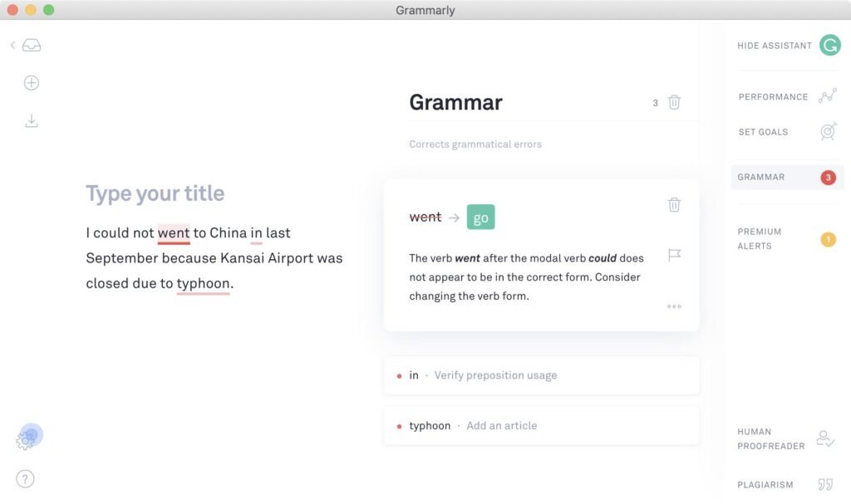Click the red window close button
The height and width of the screenshot is (504, 851).
coord(12,10)
